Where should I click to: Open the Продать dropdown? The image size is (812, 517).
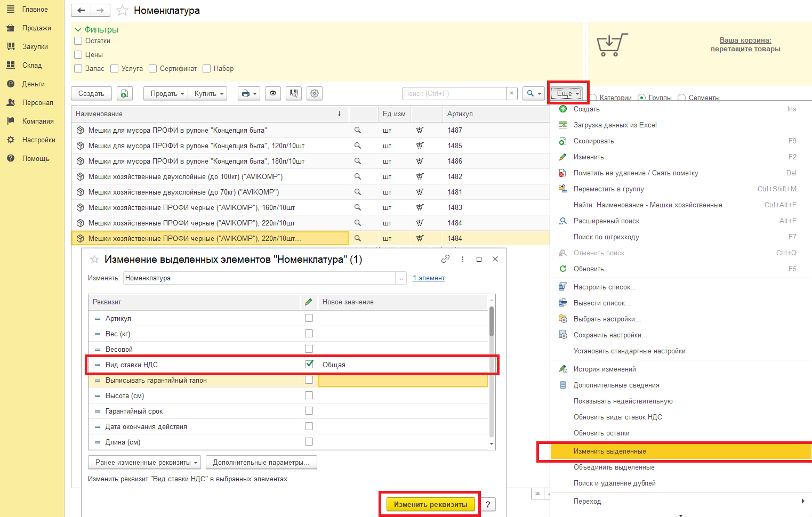(x=166, y=93)
